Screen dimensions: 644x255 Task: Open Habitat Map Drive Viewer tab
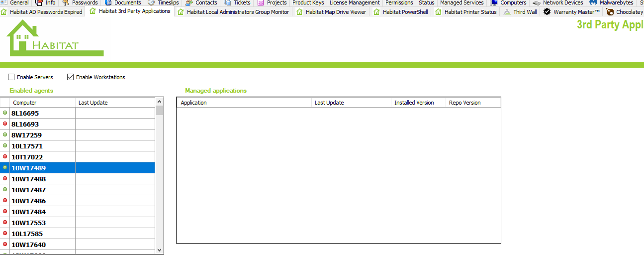336,12
